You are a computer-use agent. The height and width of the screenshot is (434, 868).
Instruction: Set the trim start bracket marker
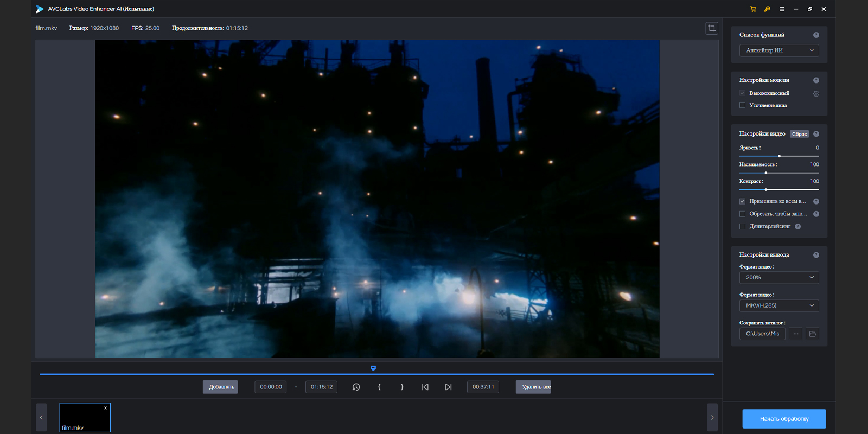pos(379,387)
